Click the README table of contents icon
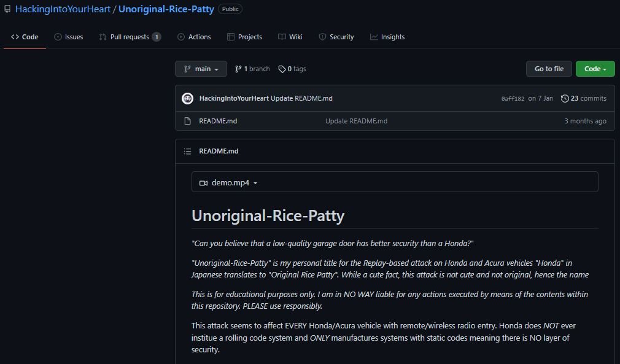 pos(187,152)
